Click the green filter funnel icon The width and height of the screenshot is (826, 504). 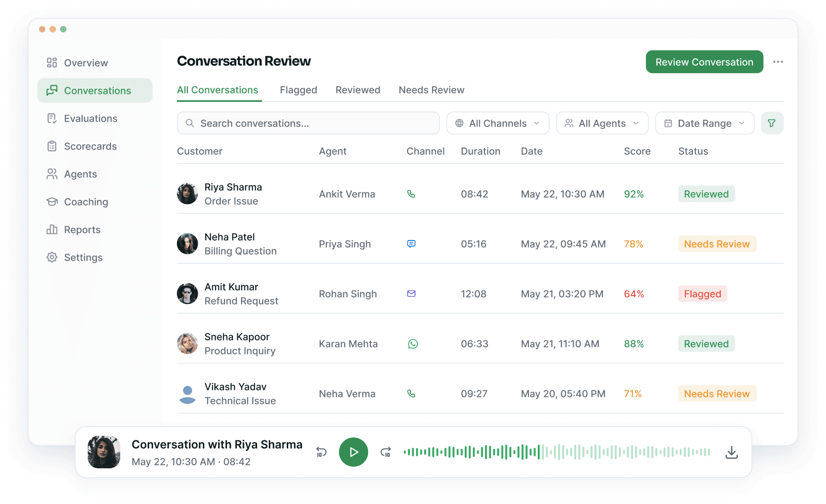click(772, 123)
